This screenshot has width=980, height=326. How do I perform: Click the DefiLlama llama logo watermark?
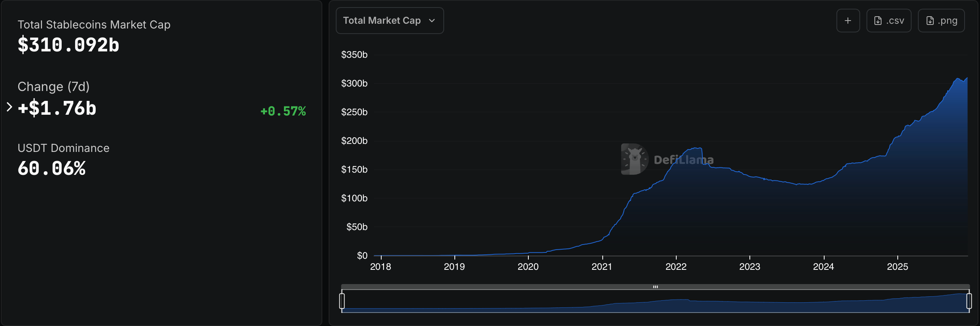[x=634, y=159]
